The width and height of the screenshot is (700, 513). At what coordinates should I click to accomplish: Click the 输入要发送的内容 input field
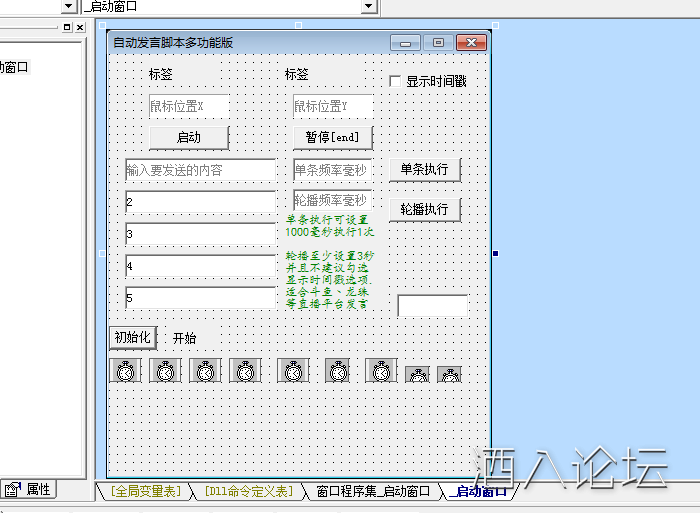click(200, 170)
